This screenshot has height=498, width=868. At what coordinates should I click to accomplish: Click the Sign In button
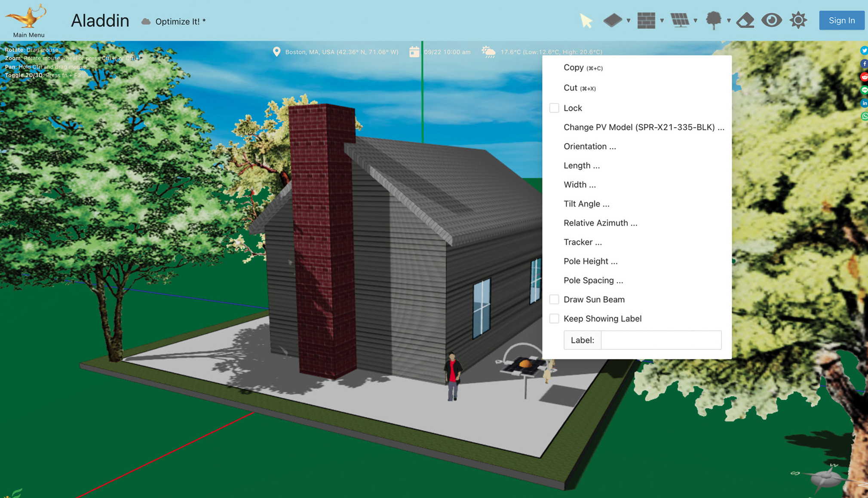click(841, 20)
